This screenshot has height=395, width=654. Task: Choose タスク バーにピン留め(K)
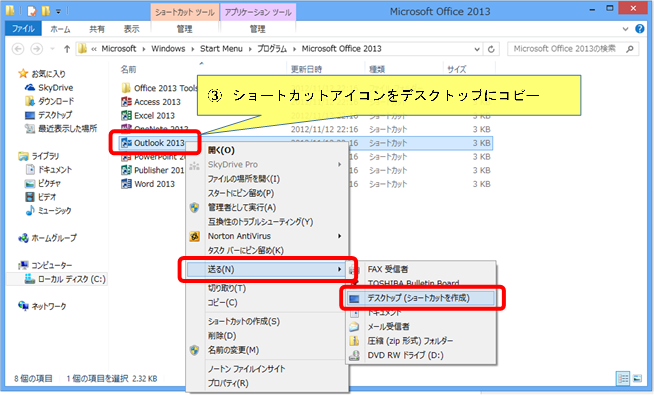pyautogui.click(x=267, y=250)
